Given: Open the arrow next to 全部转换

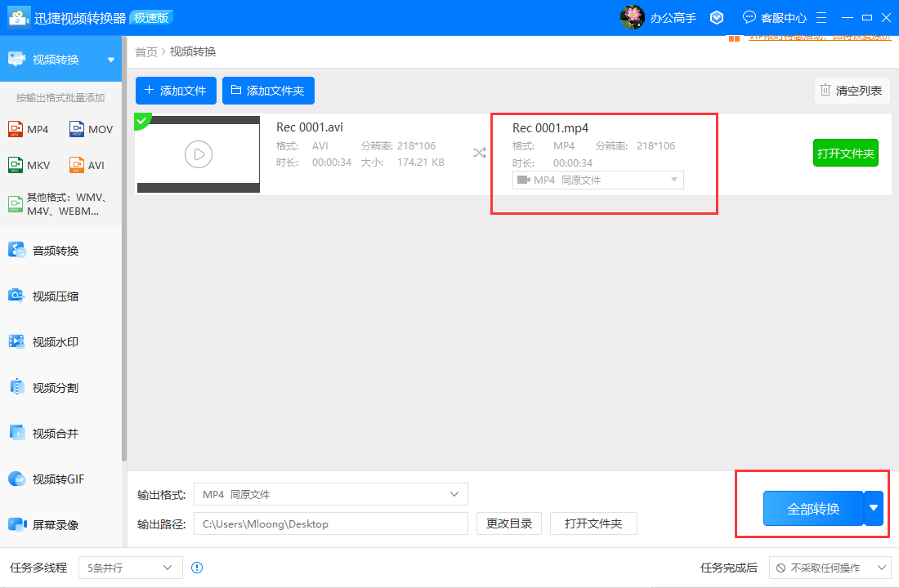Looking at the screenshot, I should (x=874, y=508).
